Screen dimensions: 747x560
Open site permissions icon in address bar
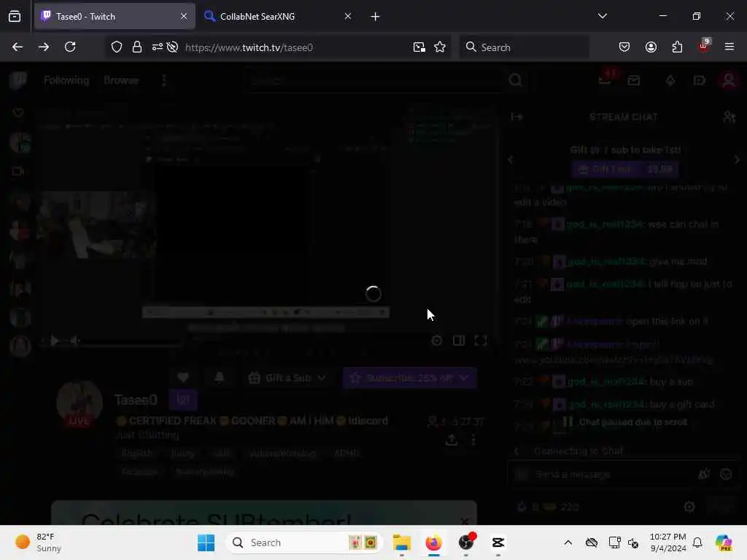(158, 47)
